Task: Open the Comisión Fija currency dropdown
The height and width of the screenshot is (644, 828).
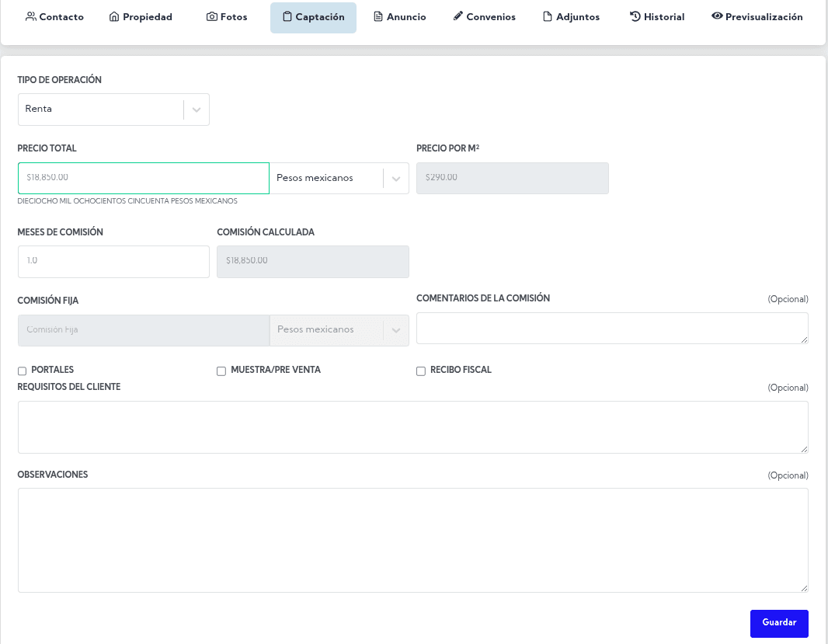Action: pos(339,330)
